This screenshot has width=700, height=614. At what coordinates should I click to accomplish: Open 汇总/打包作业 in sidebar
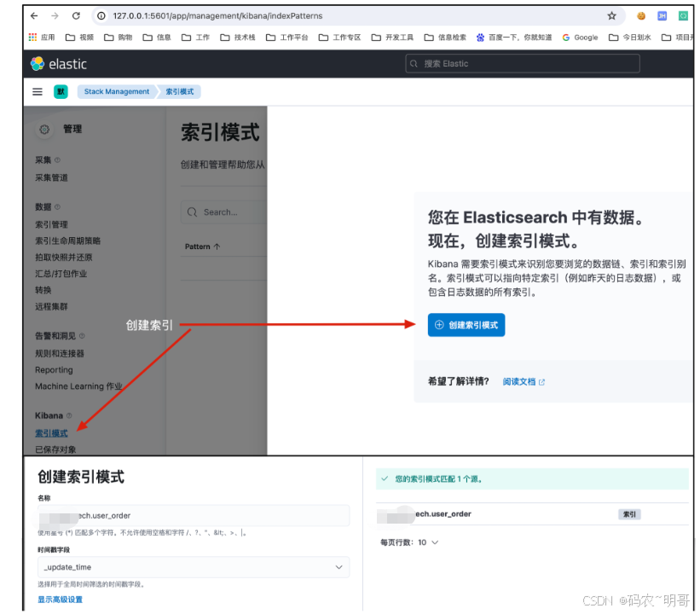pyautogui.click(x=61, y=275)
